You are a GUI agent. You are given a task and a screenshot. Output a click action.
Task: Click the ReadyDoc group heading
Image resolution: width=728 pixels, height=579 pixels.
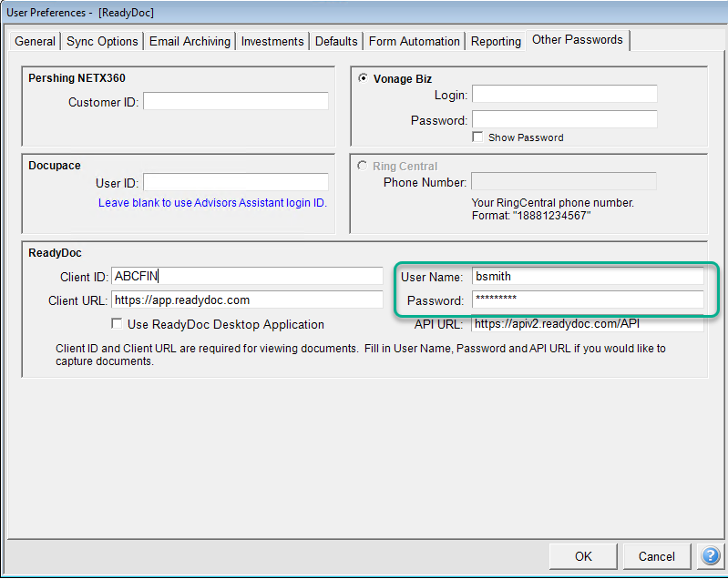[55, 253]
